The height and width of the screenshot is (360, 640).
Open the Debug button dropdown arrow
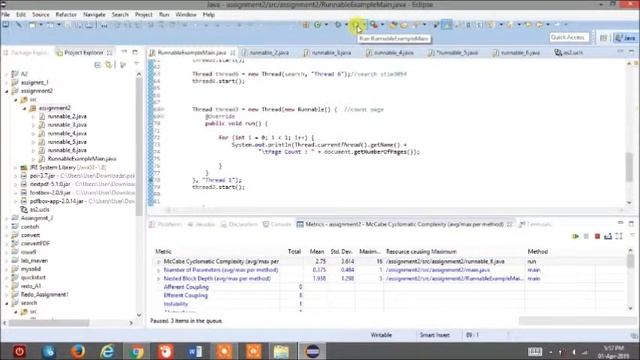point(346,25)
